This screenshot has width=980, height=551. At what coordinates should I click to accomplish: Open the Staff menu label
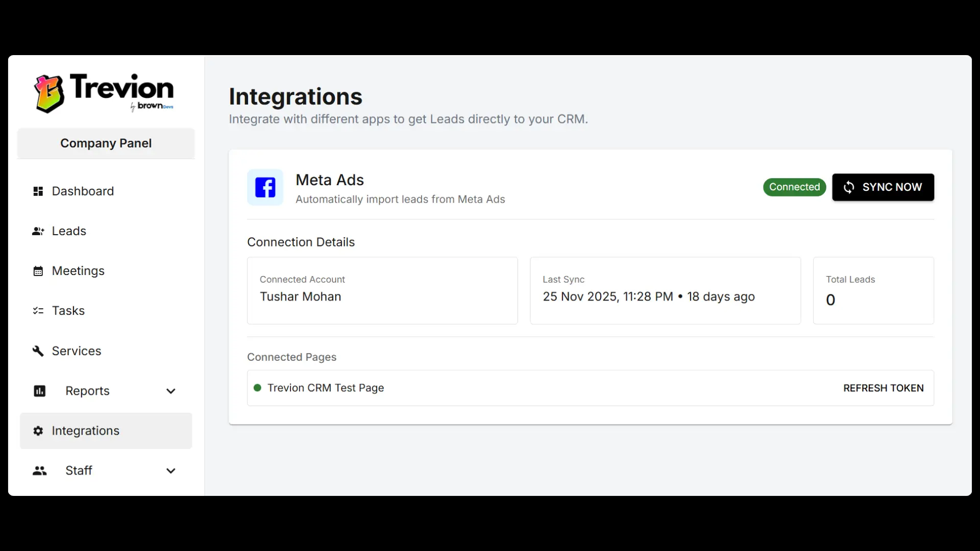79,470
